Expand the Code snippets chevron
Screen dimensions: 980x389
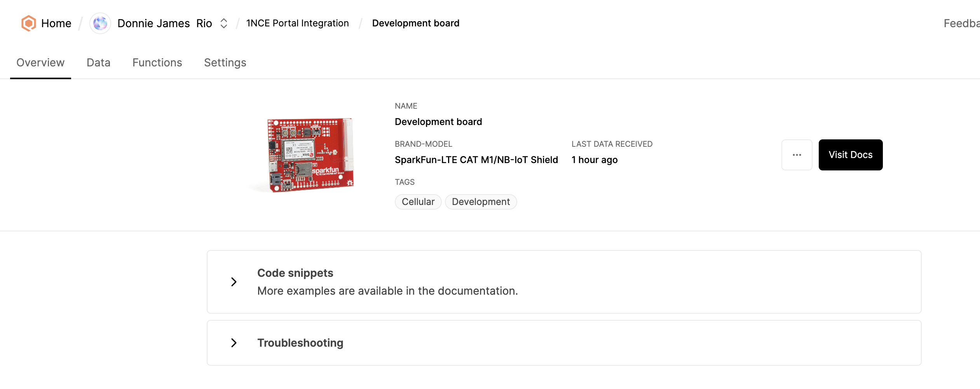point(234,282)
